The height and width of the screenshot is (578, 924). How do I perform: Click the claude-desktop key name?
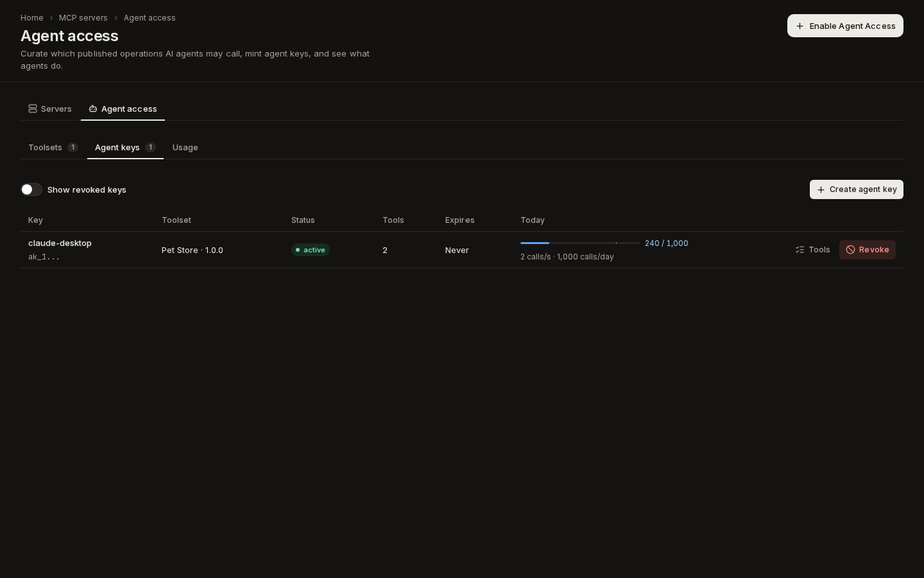point(60,243)
